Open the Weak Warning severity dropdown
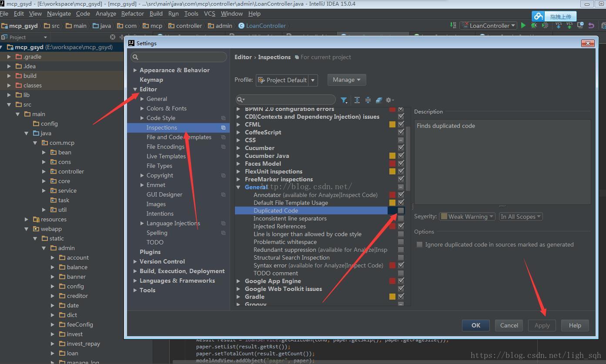The height and width of the screenshot is (364, 606). [467, 217]
